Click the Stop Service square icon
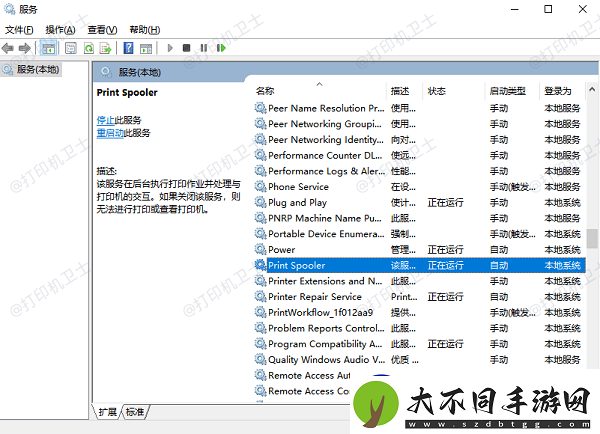Screen dimensions: 600x434 (x=186, y=48)
